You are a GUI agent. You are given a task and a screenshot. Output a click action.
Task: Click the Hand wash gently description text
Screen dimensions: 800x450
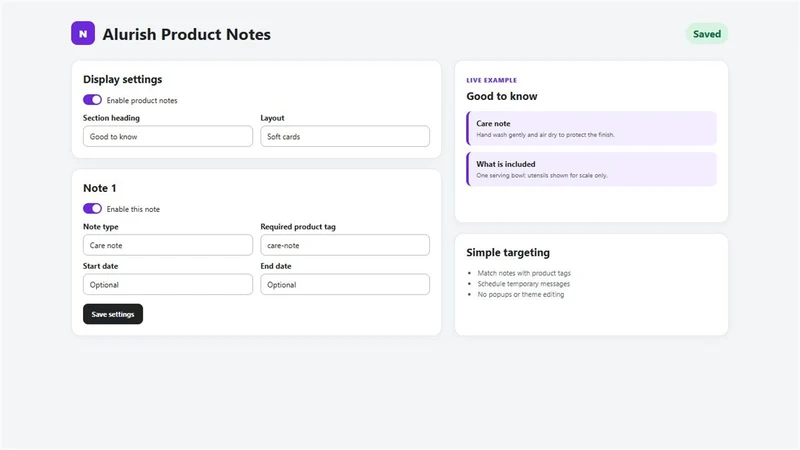[545, 135]
